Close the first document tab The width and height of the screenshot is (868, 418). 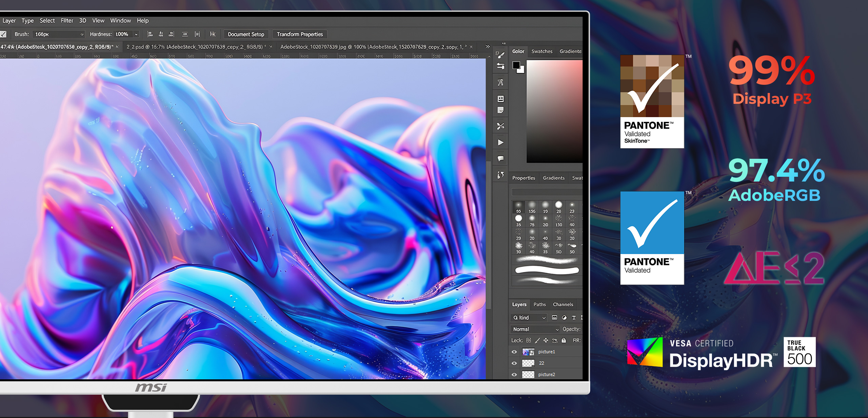point(117,47)
